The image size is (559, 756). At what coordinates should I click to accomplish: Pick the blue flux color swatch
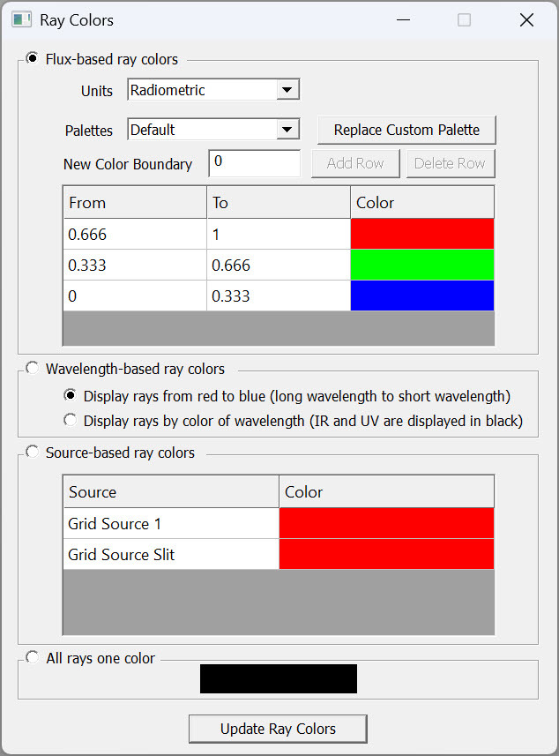[422, 296]
